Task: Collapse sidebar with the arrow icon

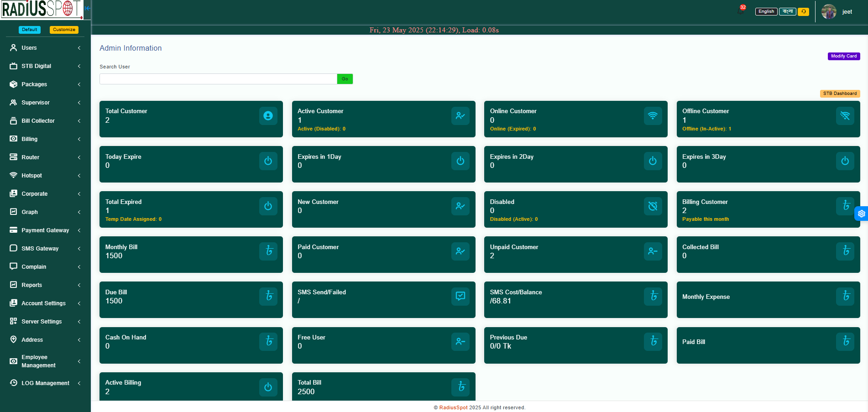Action: pos(87,8)
